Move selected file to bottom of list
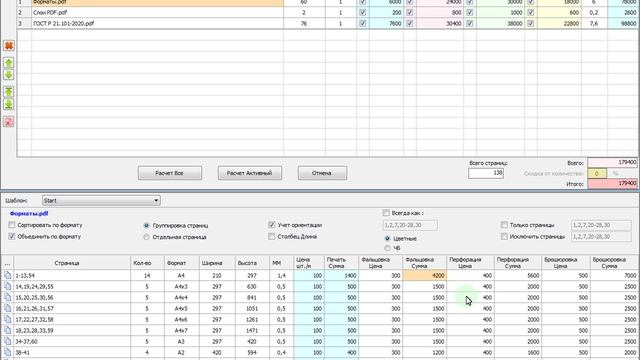The width and height of the screenshot is (640, 360). tap(9, 104)
